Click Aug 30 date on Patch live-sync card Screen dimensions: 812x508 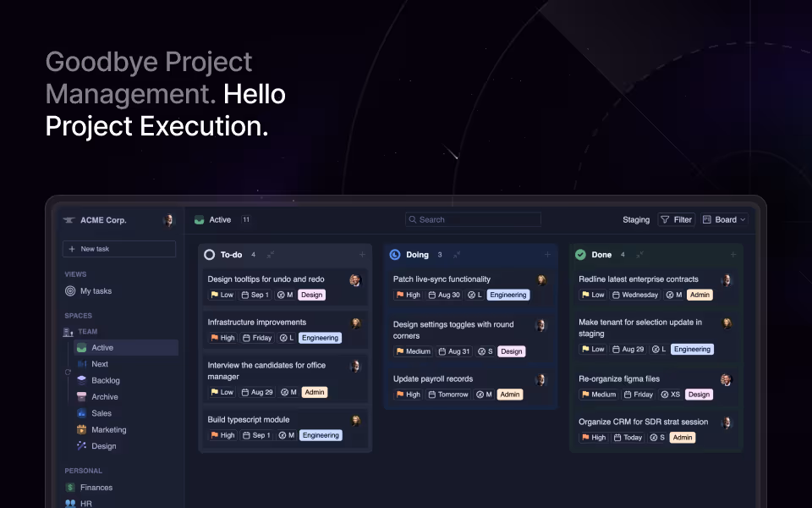(x=444, y=295)
